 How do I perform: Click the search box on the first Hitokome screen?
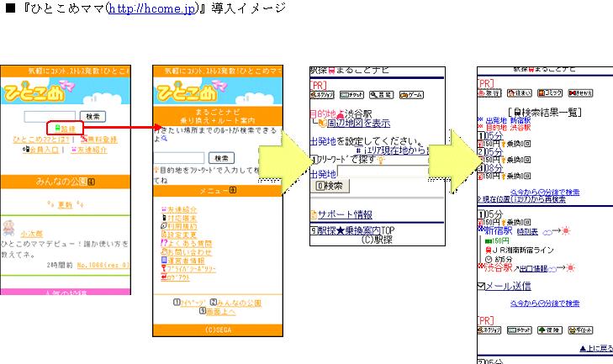(50, 117)
